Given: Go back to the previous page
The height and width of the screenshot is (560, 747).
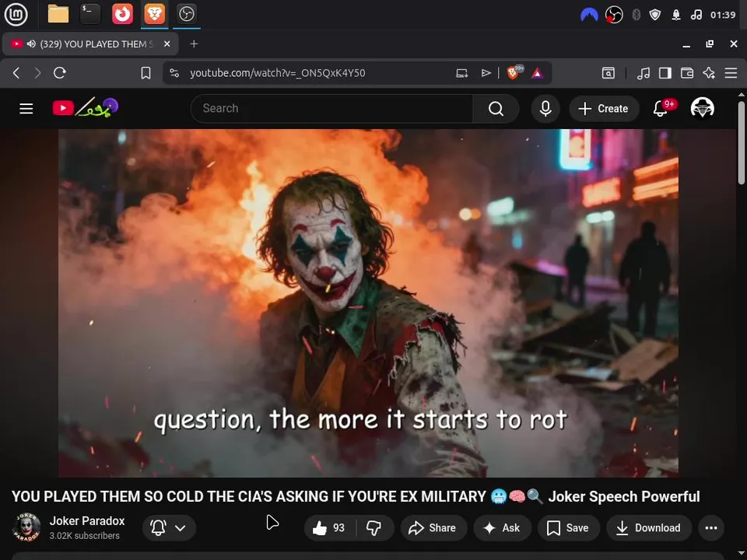Looking at the screenshot, I should pyautogui.click(x=16, y=73).
